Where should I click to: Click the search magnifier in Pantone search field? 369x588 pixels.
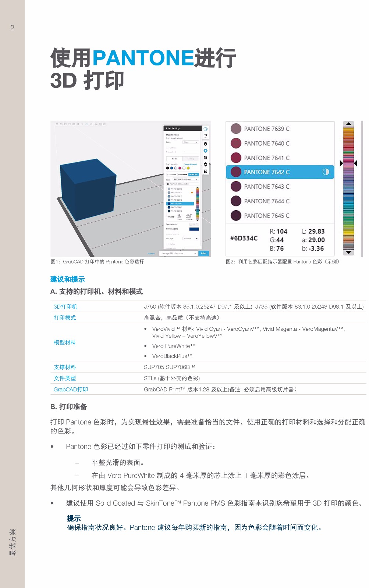(x=168, y=184)
